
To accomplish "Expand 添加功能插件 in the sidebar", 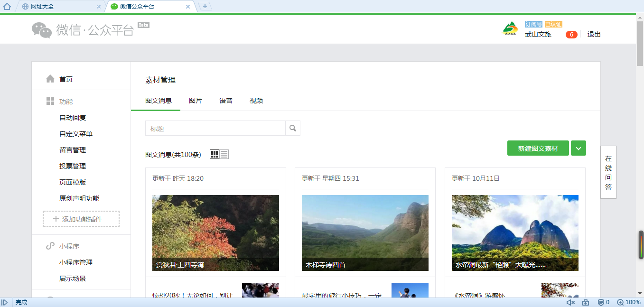I will point(81,218).
